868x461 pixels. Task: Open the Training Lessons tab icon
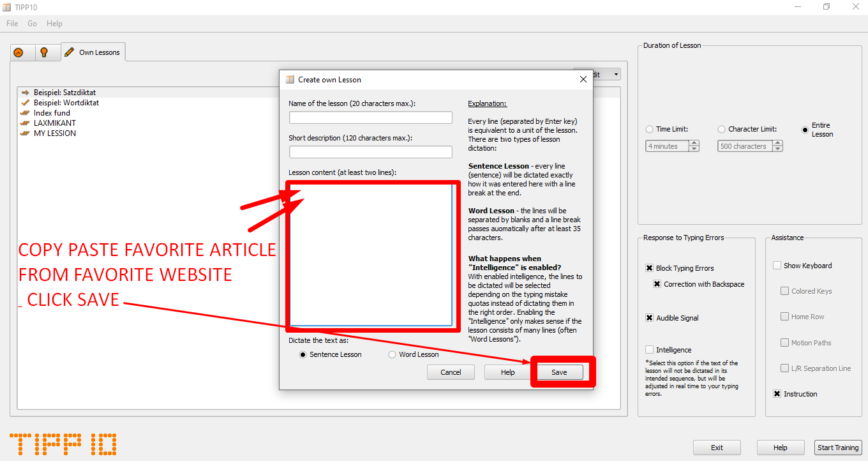pyautogui.click(x=19, y=52)
